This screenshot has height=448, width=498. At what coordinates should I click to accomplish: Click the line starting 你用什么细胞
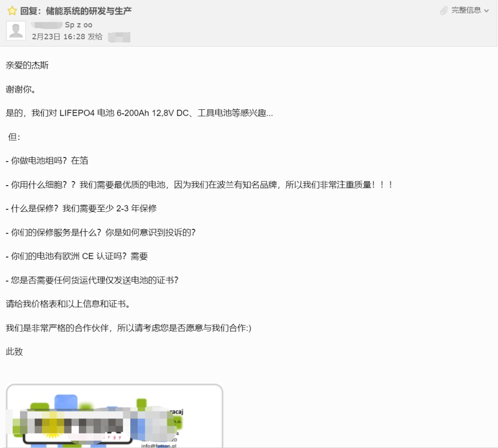pos(199,185)
